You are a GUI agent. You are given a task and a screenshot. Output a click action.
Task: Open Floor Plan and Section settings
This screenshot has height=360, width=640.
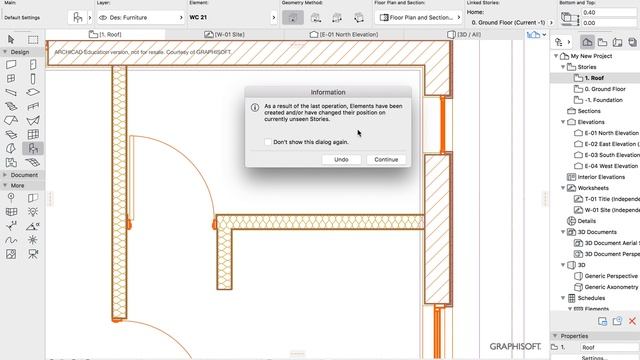pyautogui.click(x=419, y=18)
